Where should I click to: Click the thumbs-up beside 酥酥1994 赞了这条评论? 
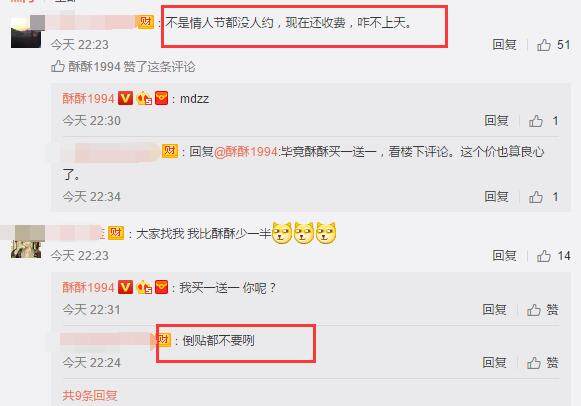click(58, 66)
